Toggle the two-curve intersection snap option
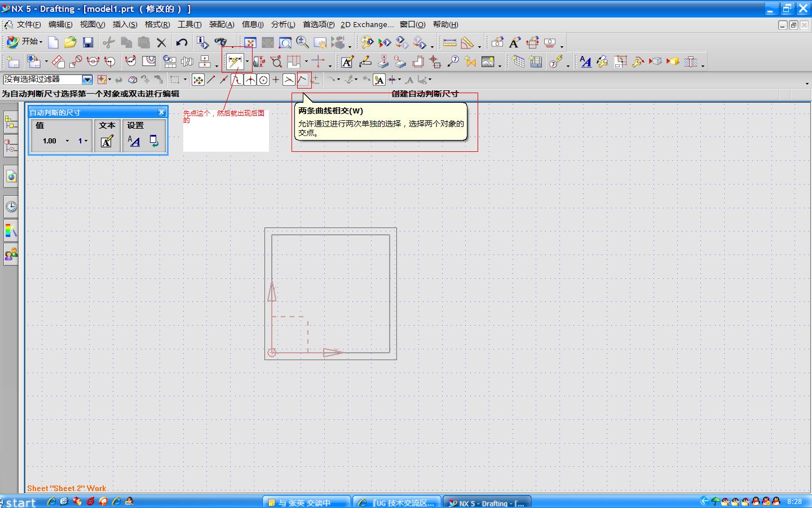Screen dimensions: 812x508 click(303, 80)
